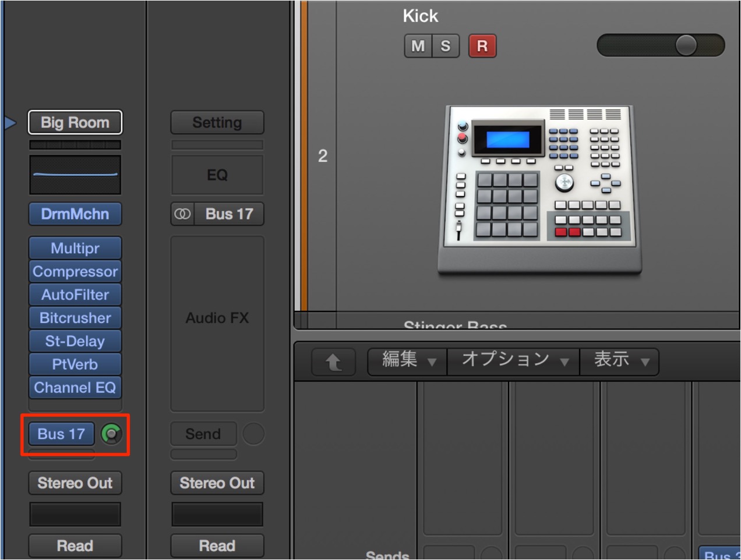
Task: Click the inactive send knob beside Send
Action: 253,434
